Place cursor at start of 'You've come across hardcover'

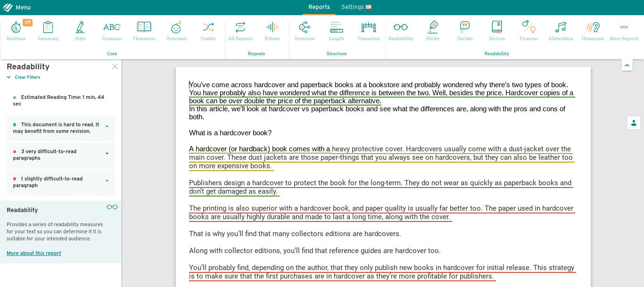click(190, 85)
